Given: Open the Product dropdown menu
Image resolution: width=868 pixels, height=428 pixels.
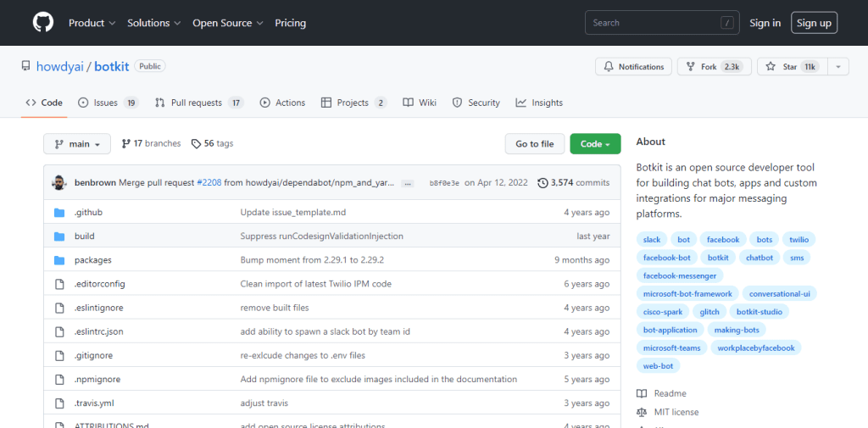Looking at the screenshot, I should coord(92,23).
